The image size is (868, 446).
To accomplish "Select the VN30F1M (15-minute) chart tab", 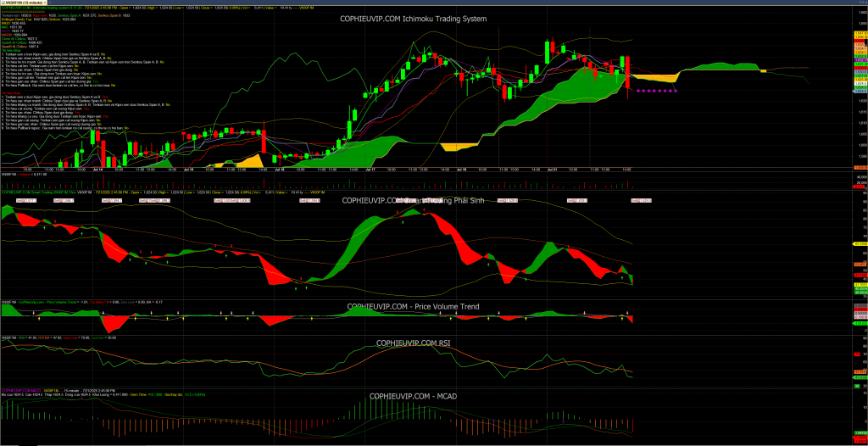I will [22, 3].
